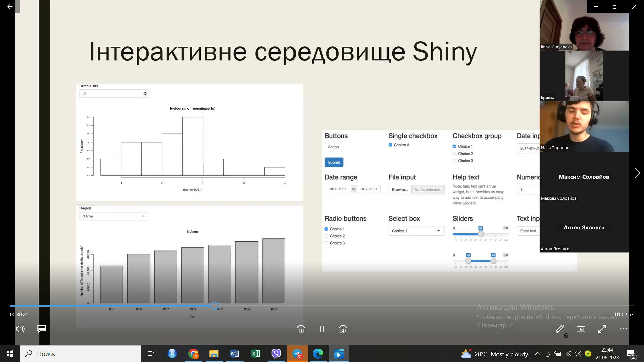Open weather widget showing Mostly cloudy
The height and width of the screenshot is (362, 644).
495,354
